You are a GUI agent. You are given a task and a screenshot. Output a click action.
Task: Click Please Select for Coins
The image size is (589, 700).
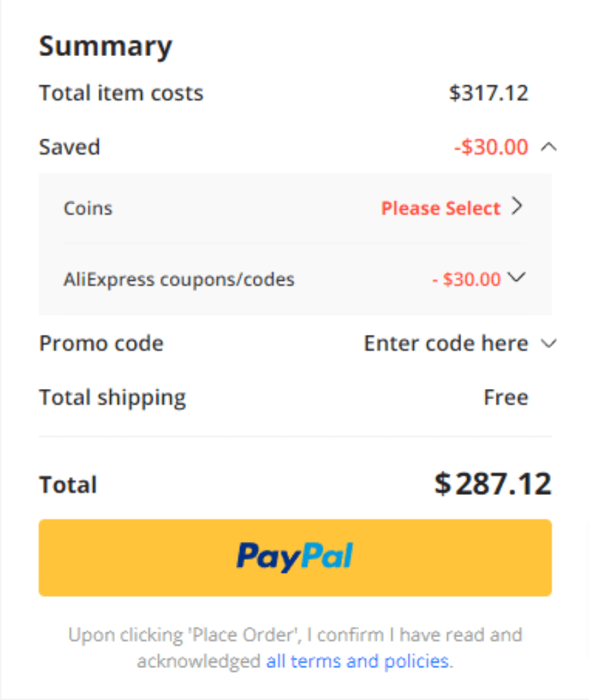[x=441, y=208]
